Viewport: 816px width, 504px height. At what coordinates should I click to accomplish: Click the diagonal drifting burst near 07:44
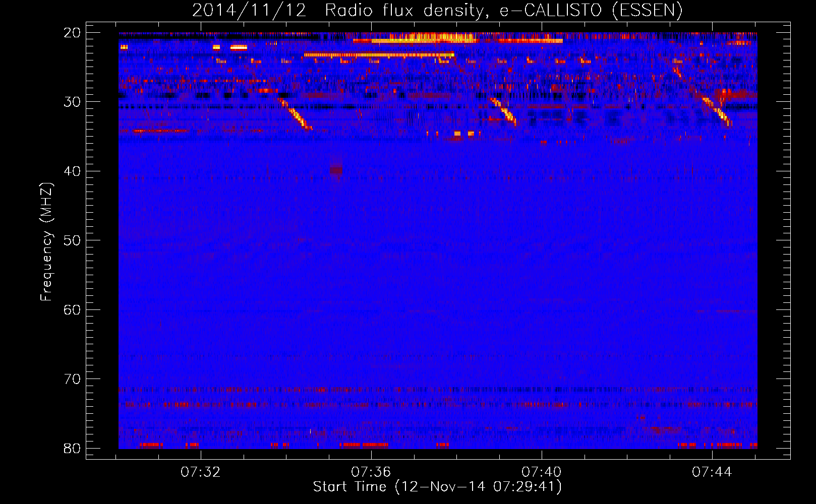click(717, 111)
